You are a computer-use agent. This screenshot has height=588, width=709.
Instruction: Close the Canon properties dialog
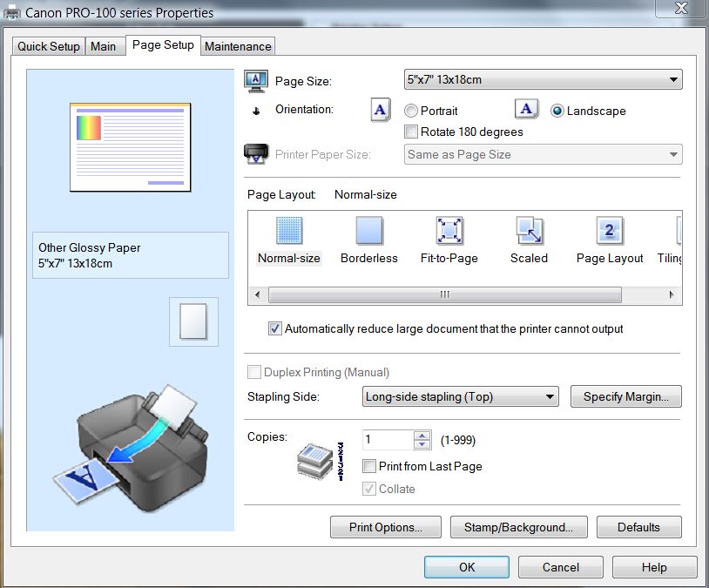(681, 8)
